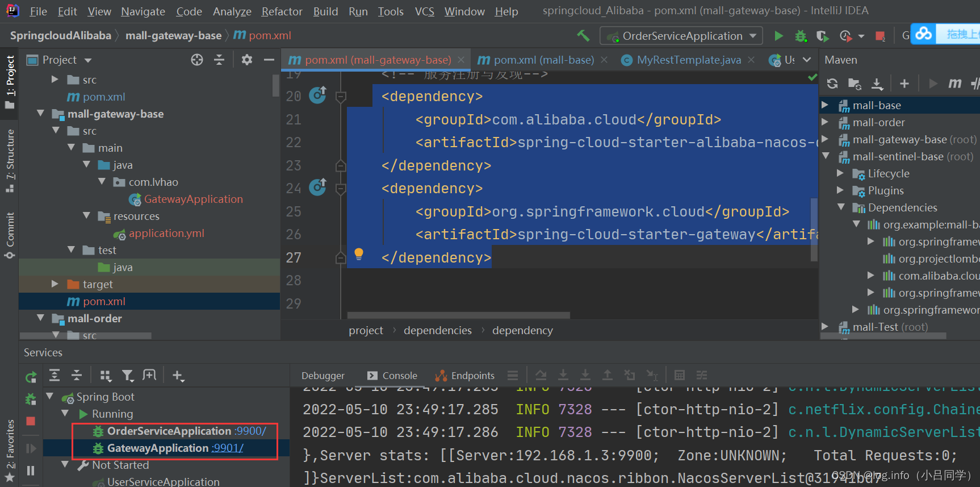Image resolution: width=980 pixels, height=487 pixels.
Task: Pause program in Services sidebar
Action: tap(31, 471)
